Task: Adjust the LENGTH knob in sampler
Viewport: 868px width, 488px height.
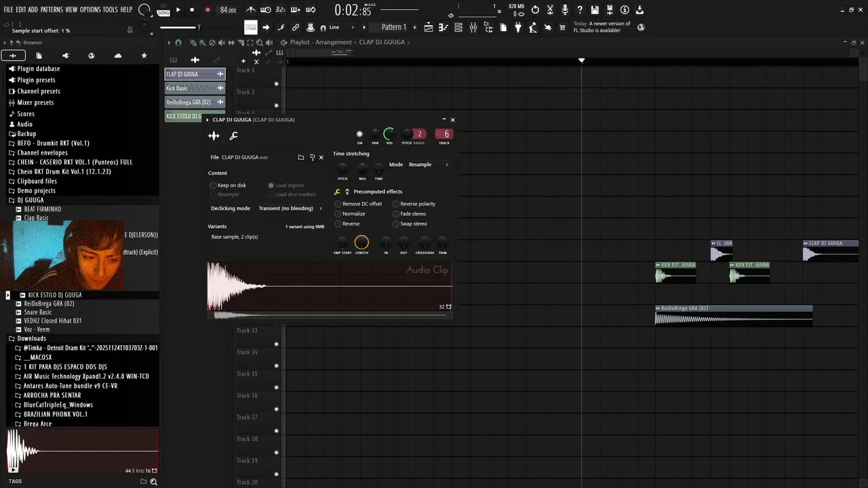Action: click(361, 242)
